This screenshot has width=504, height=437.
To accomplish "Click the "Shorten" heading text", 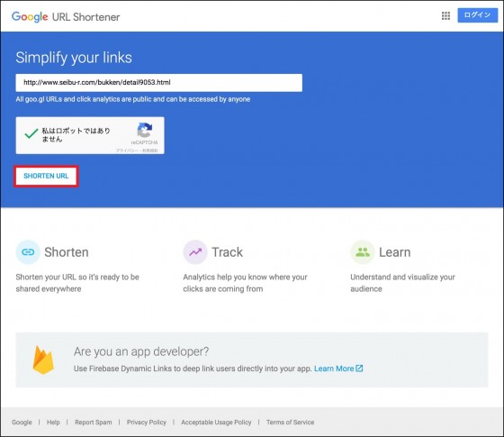I will [67, 252].
